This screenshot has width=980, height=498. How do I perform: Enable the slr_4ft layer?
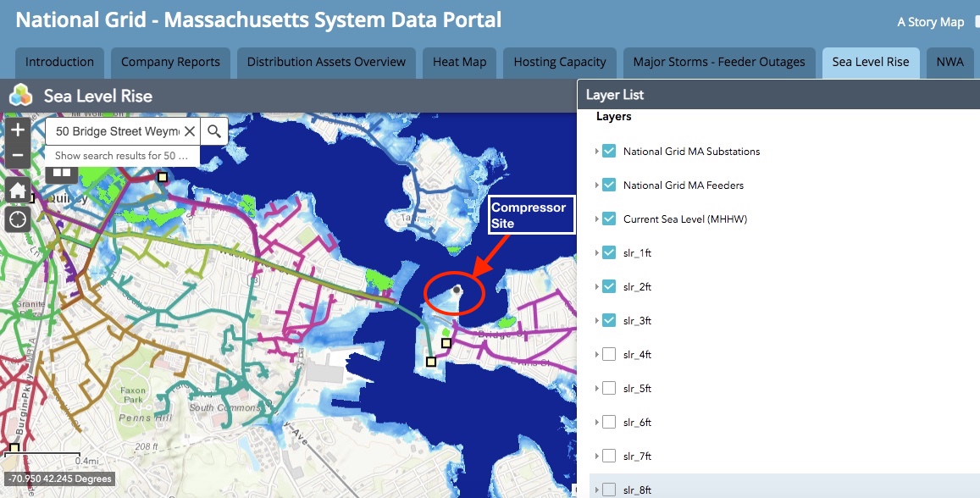point(609,354)
